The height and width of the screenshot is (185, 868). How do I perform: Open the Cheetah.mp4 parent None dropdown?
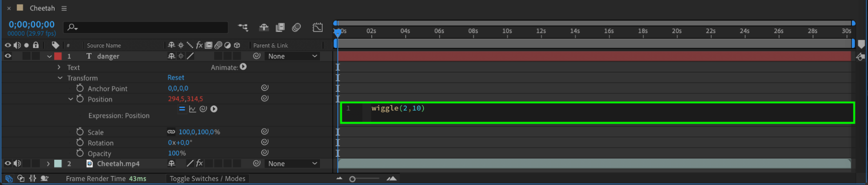[292, 164]
